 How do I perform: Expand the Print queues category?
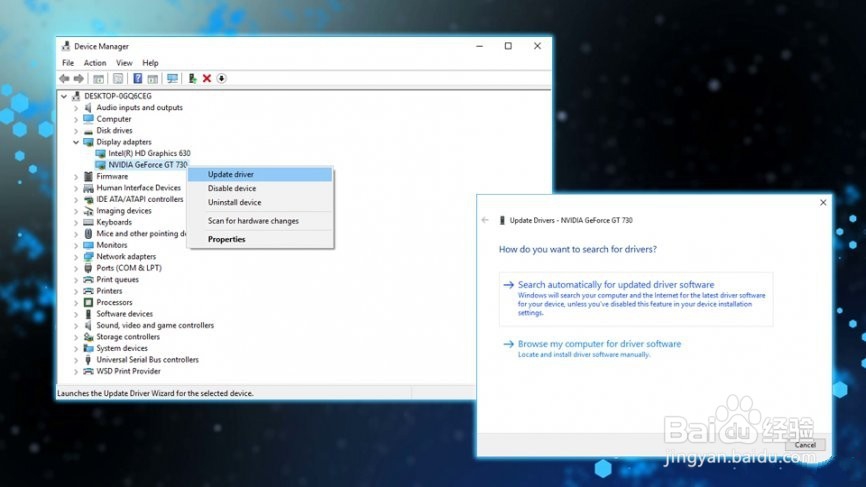76,280
